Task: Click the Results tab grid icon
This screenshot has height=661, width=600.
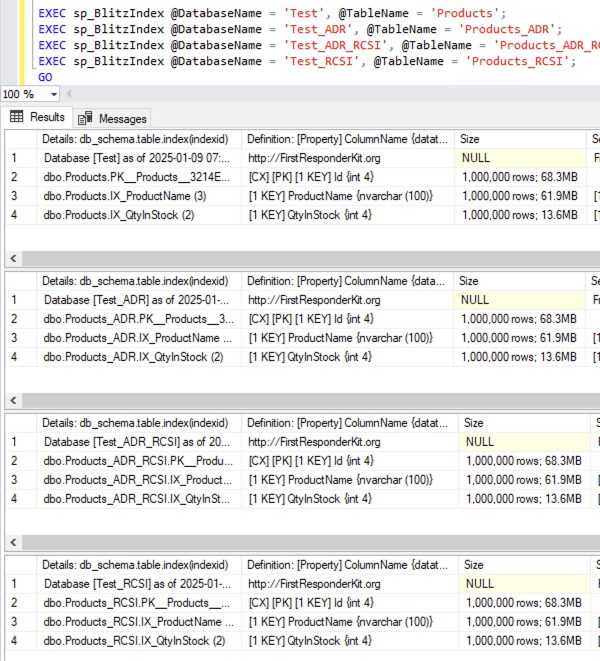Action: [x=17, y=117]
